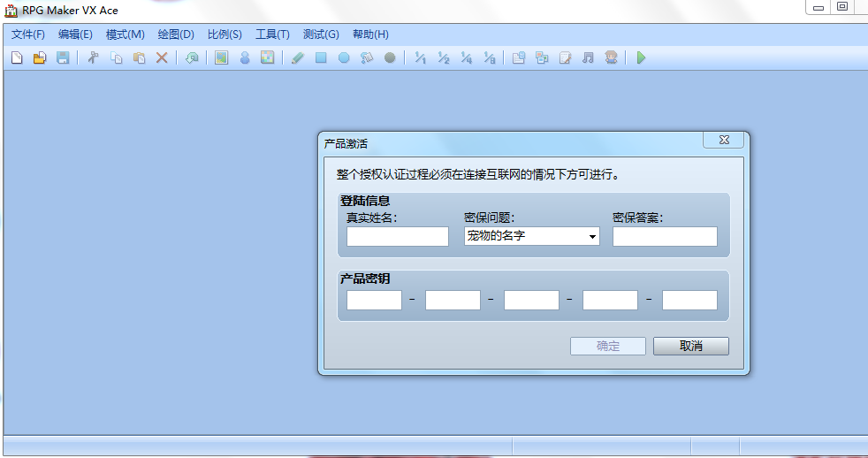
Task: Open the Character Generator face icon
Action: pos(611,57)
